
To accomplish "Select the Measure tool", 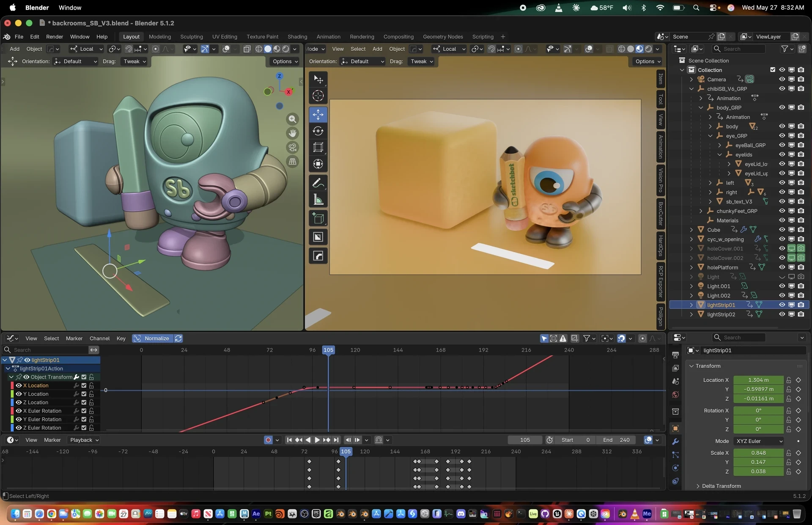I will (x=318, y=199).
